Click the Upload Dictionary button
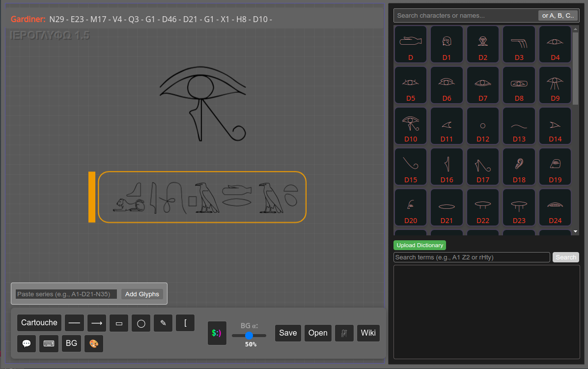 pos(420,245)
